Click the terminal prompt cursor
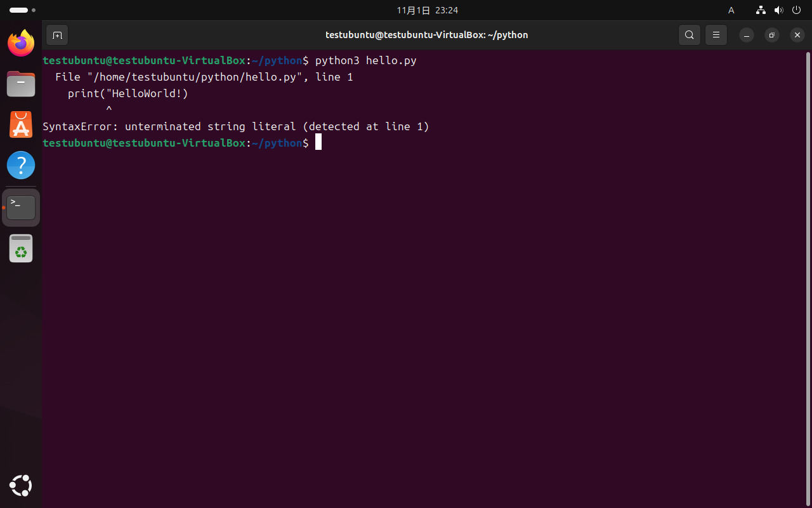This screenshot has height=508, width=812. click(318, 142)
